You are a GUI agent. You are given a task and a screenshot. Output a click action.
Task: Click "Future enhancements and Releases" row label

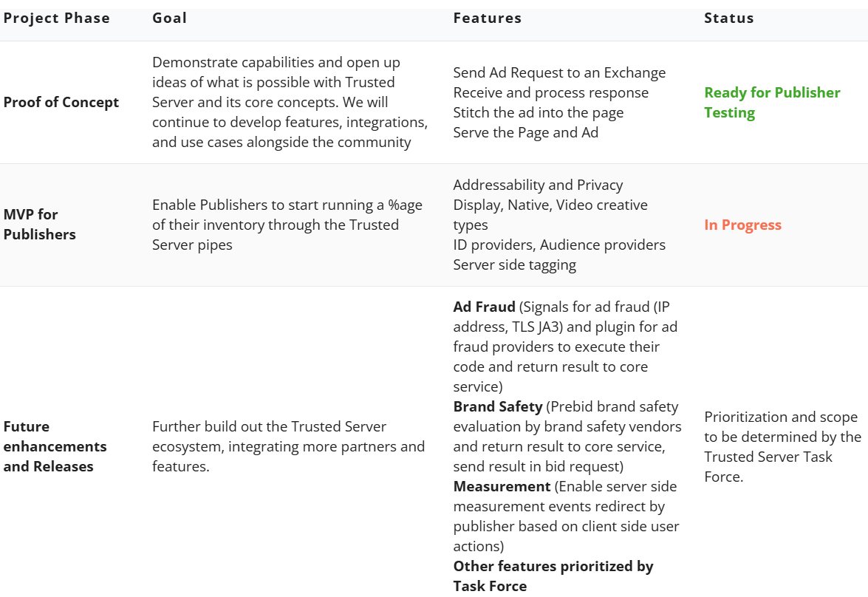pyautogui.click(x=55, y=446)
